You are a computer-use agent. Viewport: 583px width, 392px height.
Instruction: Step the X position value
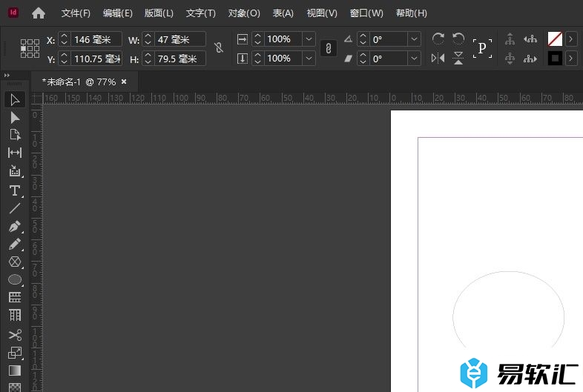(64, 39)
